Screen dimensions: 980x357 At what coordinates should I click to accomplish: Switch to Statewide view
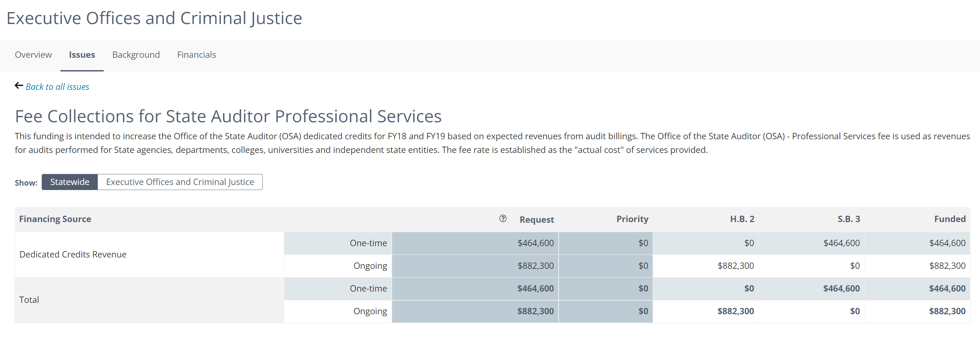tap(70, 182)
